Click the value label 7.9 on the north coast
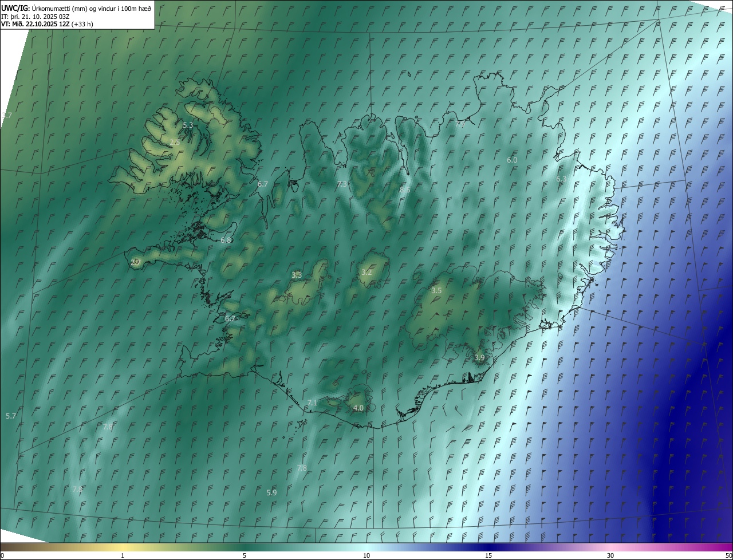 point(461,124)
